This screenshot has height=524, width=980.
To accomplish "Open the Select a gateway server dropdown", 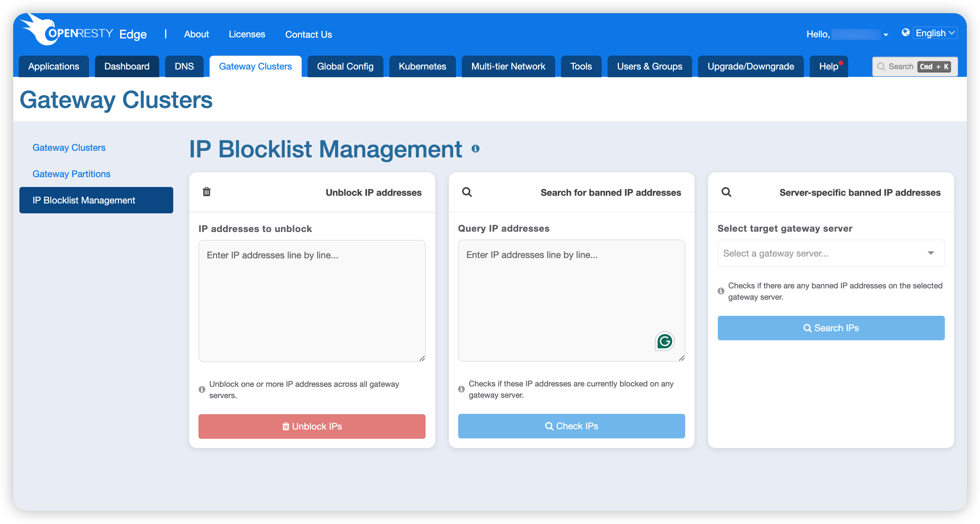I will 831,253.
